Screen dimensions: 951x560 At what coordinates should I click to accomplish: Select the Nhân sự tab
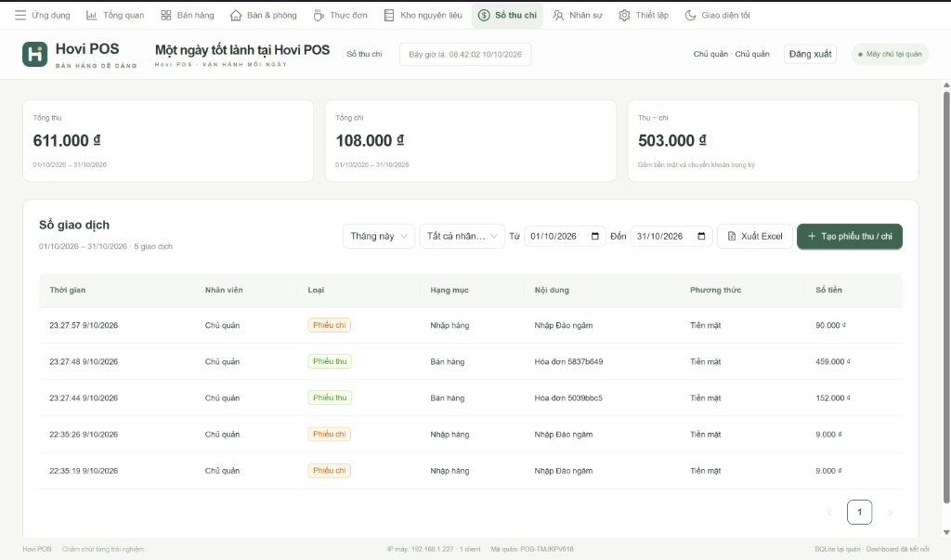coord(578,15)
